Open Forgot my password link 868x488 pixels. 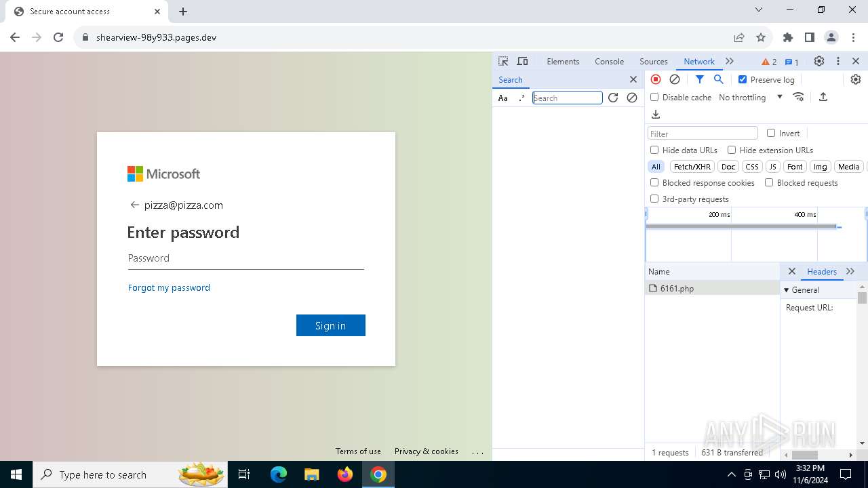(169, 287)
